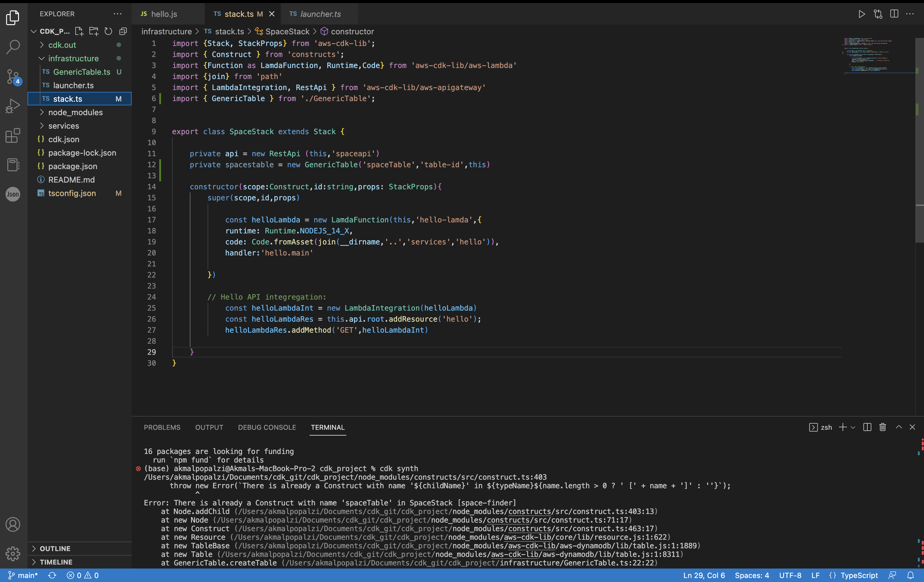Image resolution: width=924 pixels, height=582 pixels.
Task: Switch to the launcher.ts editor tab
Action: [x=319, y=14]
